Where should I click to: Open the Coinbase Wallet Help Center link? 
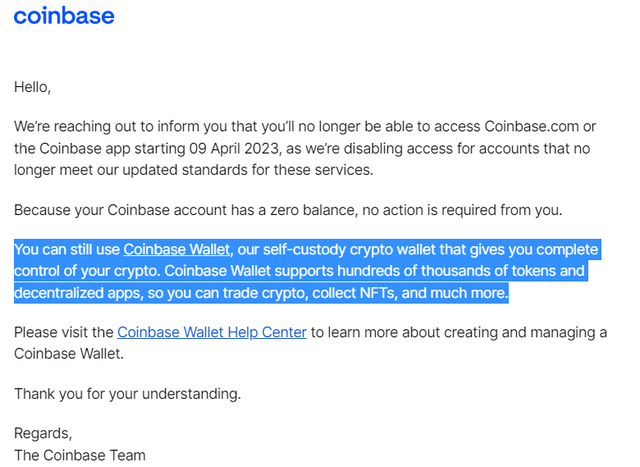click(x=212, y=332)
